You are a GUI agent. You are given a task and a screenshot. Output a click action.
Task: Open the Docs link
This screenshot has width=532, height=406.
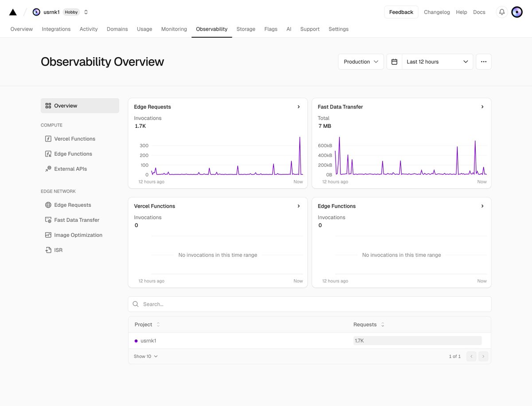(x=479, y=12)
